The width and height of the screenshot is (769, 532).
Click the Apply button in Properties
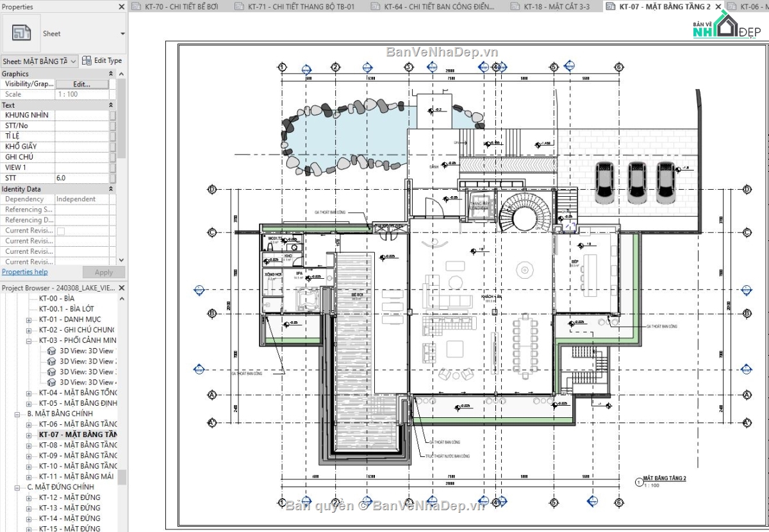click(104, 272)
